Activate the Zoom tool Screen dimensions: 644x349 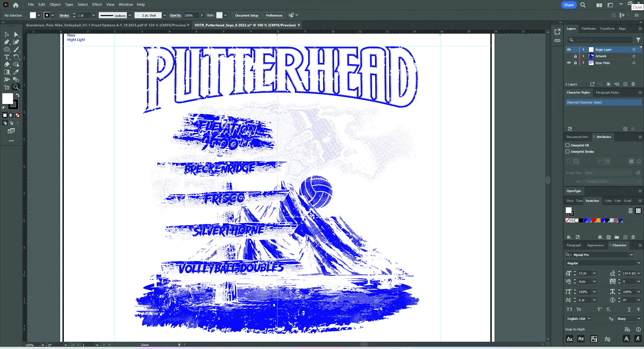pyautogui.click(x=16, y=87)
